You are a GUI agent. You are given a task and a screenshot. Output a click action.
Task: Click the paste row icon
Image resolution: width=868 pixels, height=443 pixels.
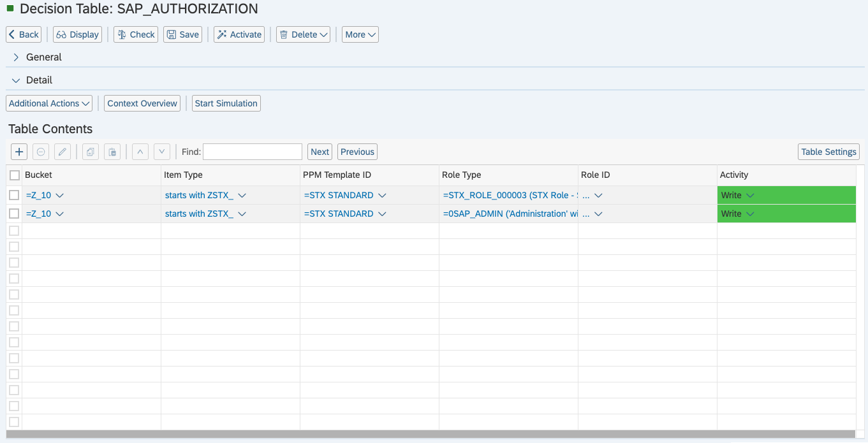pyautogui.click(x=112, y=152)
